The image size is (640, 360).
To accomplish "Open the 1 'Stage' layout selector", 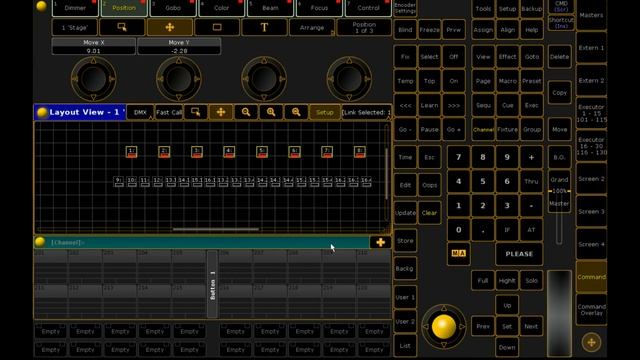I will 75,27.
